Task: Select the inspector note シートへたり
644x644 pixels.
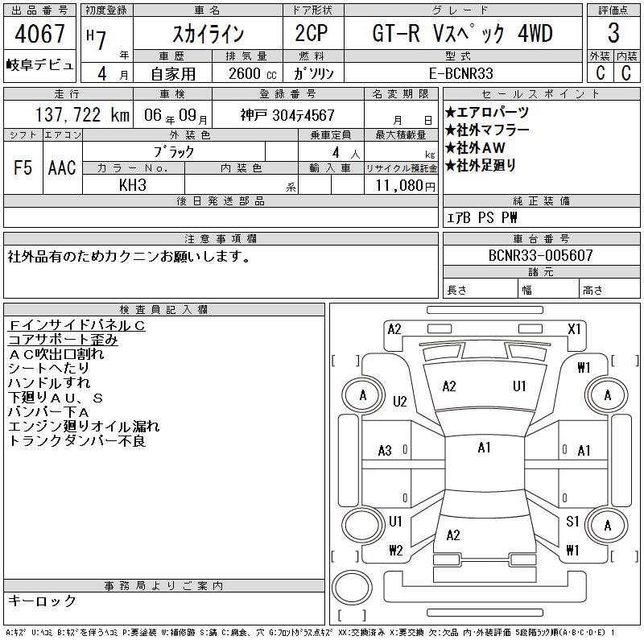Action: coord(48,369)
